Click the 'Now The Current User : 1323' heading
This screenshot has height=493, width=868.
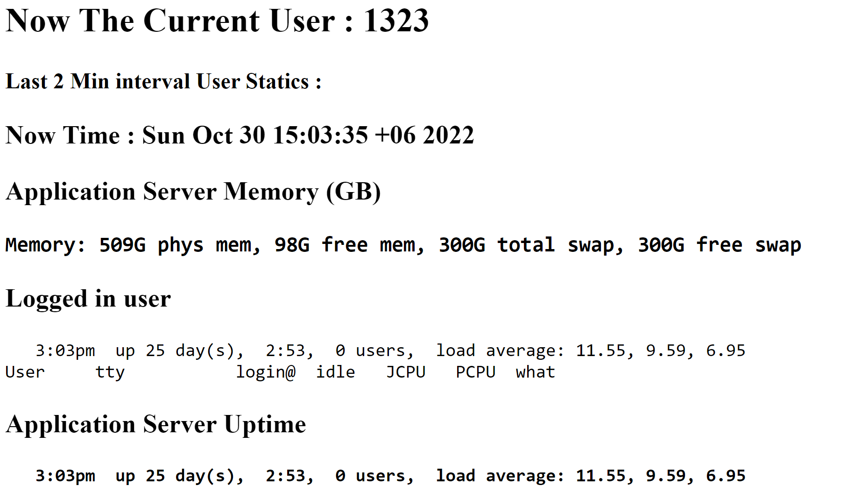[217, 21]
